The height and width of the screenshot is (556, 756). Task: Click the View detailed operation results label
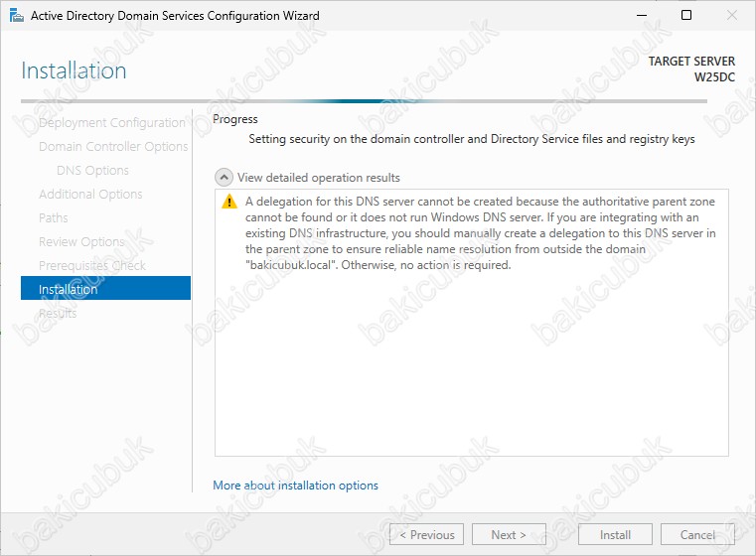pos(319,178)
